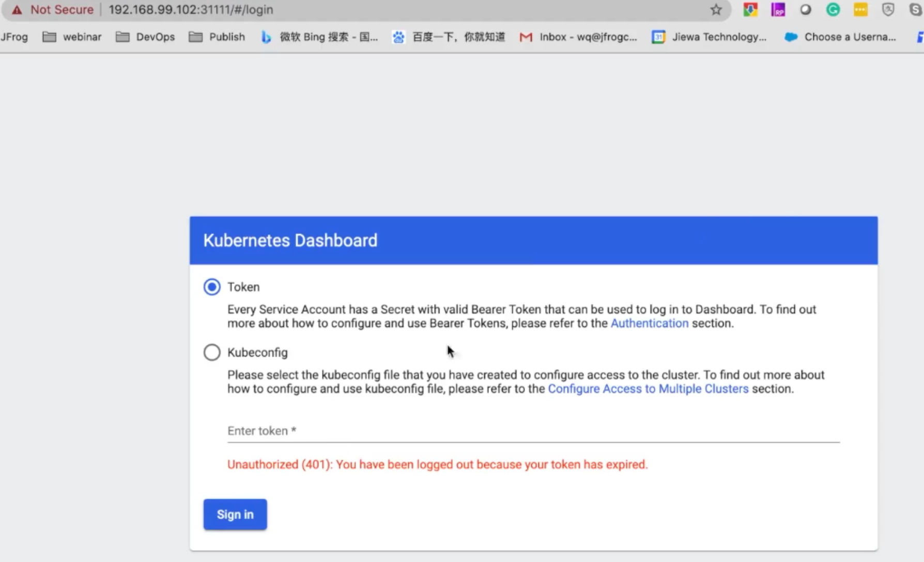Viewport: 924px width, 562px height.
Task: Click the gray circle extension icon
Action: (x=805, y=10)
